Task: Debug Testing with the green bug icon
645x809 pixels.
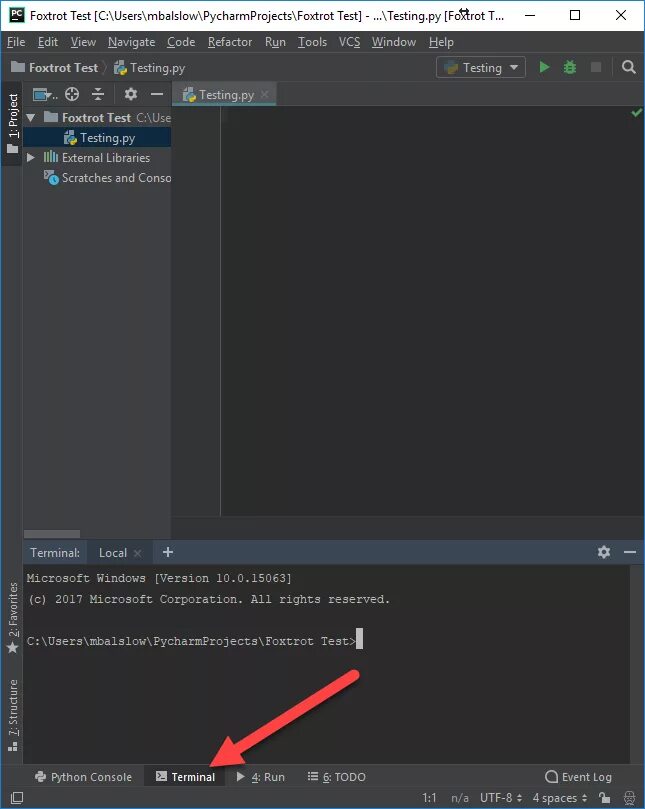Action: (570, 68)
